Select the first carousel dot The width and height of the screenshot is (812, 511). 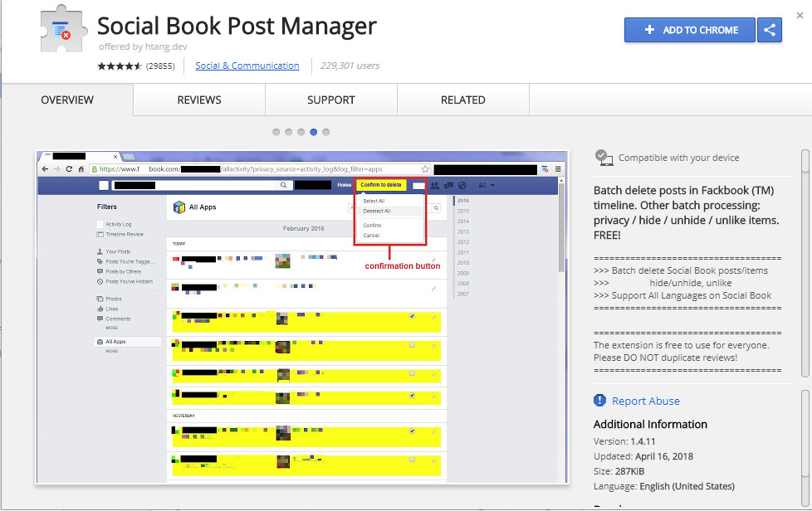tap(276, 133)
